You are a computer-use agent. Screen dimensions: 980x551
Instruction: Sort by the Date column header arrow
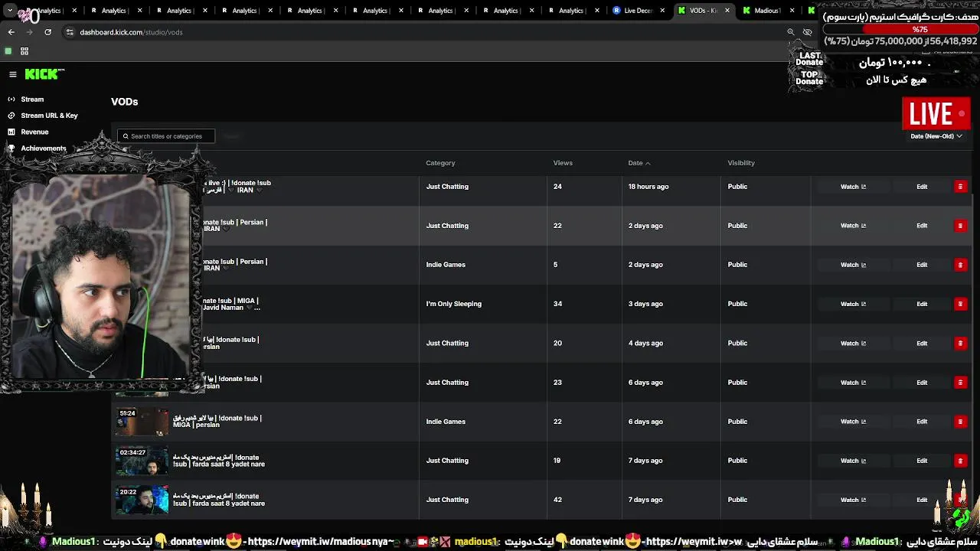648,163
